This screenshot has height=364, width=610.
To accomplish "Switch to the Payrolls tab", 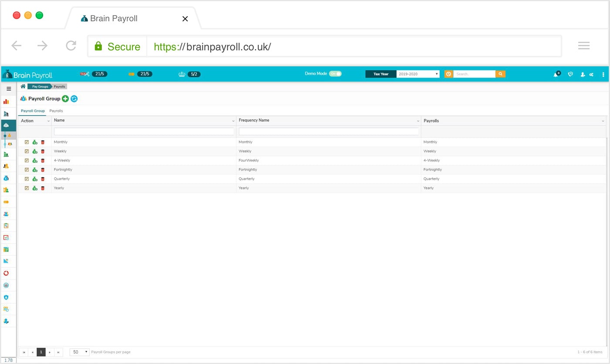I will pyautogui.click(x=56, y=111).
